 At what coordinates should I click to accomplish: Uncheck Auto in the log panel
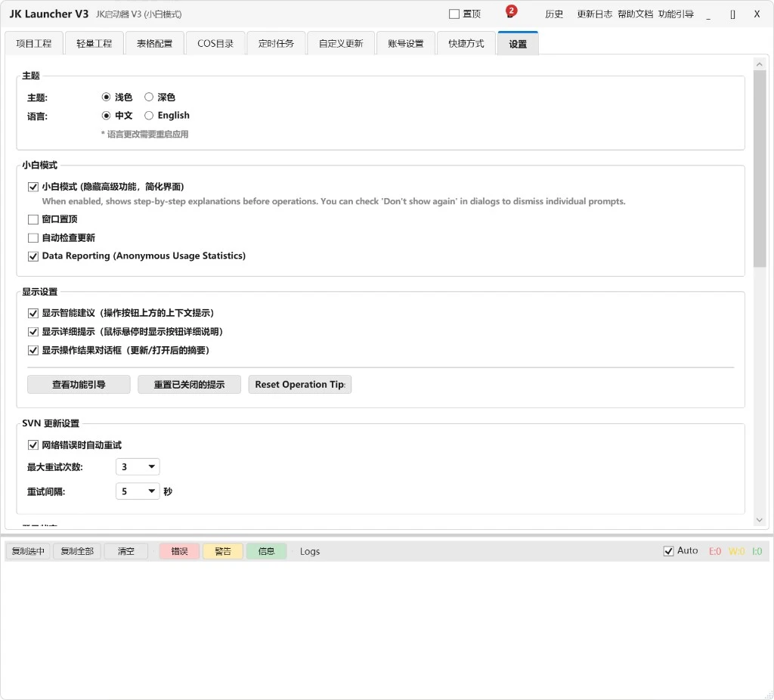[667, 550]
